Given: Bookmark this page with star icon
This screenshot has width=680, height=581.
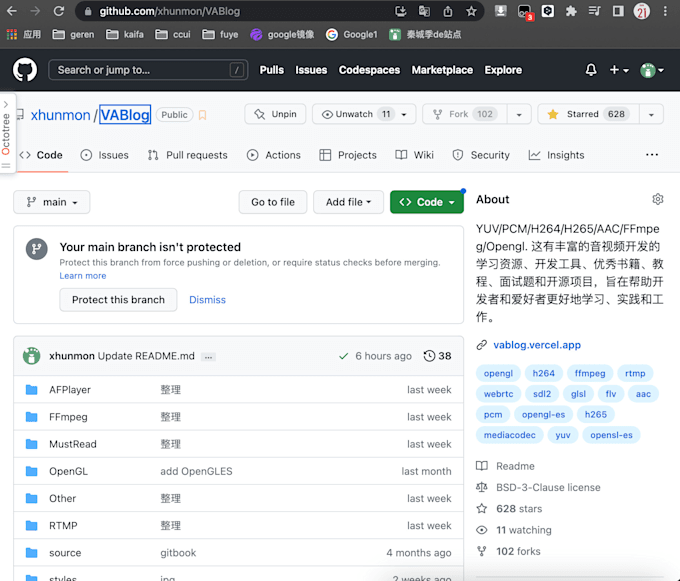Looking at the screenshot, I should coord(471,11).
